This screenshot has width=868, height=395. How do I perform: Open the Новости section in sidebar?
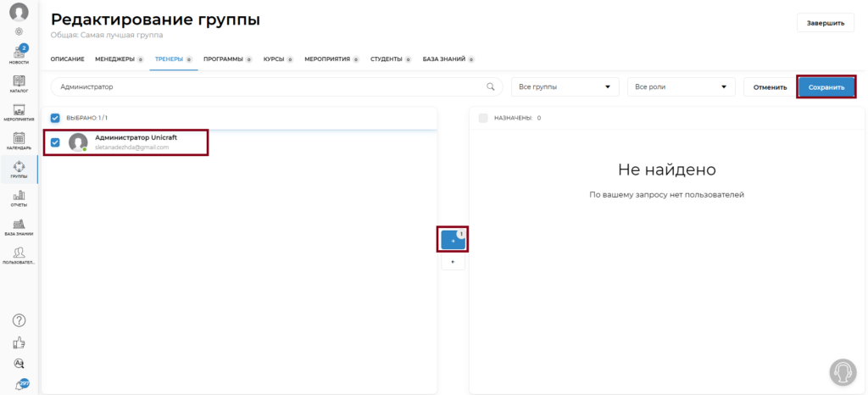(x=19, y=54)
